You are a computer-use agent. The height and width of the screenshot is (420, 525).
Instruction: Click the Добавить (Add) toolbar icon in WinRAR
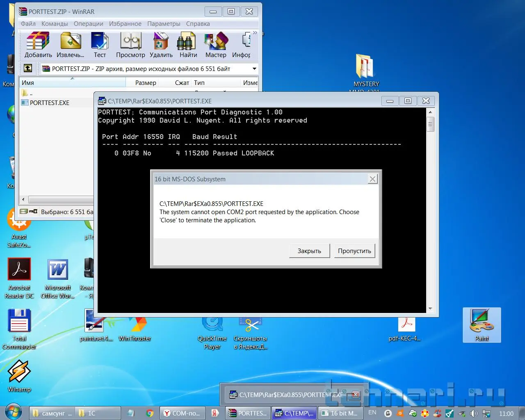tap(38, 45)
